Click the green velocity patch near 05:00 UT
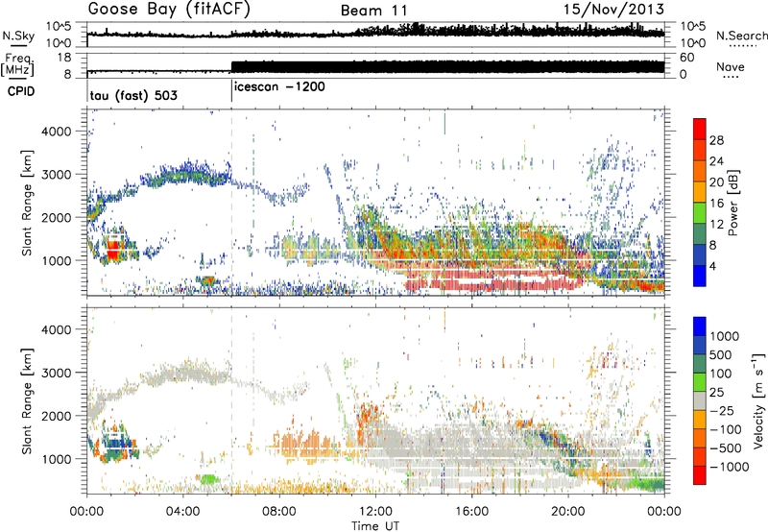The height and width of the screenshot is (532, 768). [x=209, y=478]
